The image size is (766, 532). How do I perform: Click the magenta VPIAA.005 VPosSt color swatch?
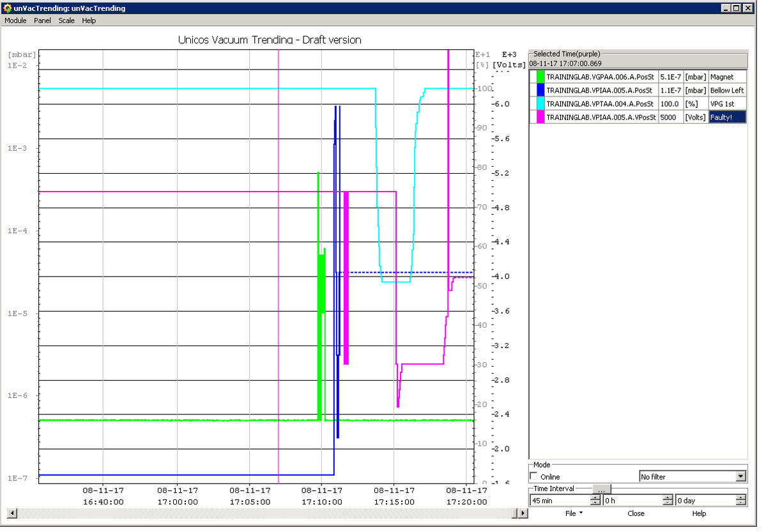(540, 117)
